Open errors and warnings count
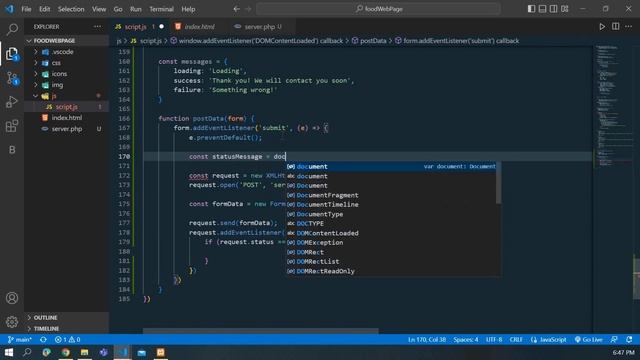Image resolution: width=640 pixels, height=360 pixels. (67, 340)
